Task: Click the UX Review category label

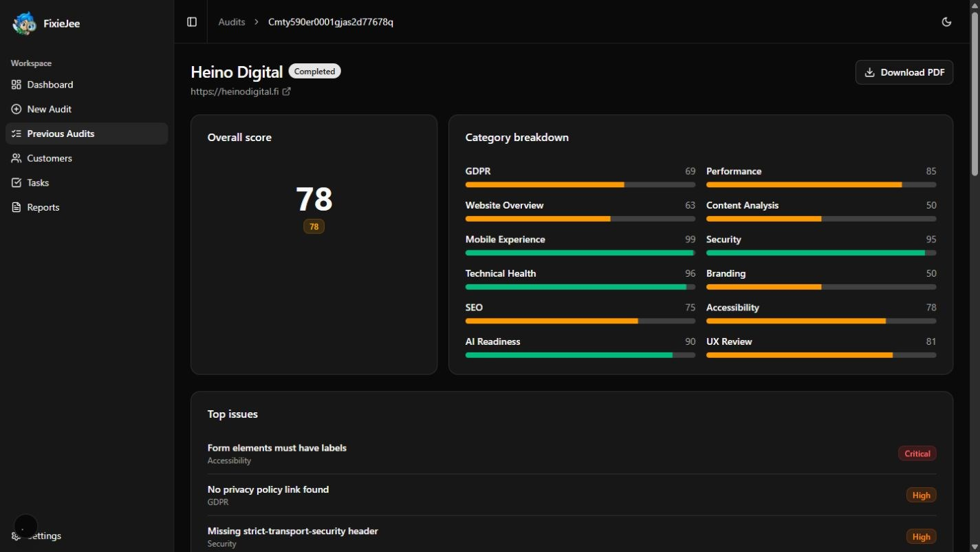Action: pos(729,341)
